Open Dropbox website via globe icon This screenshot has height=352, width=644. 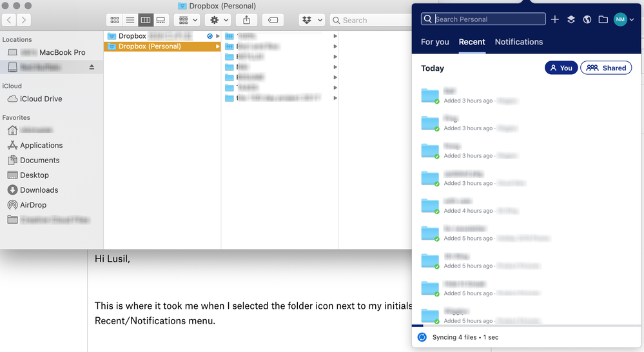point(587,19)
